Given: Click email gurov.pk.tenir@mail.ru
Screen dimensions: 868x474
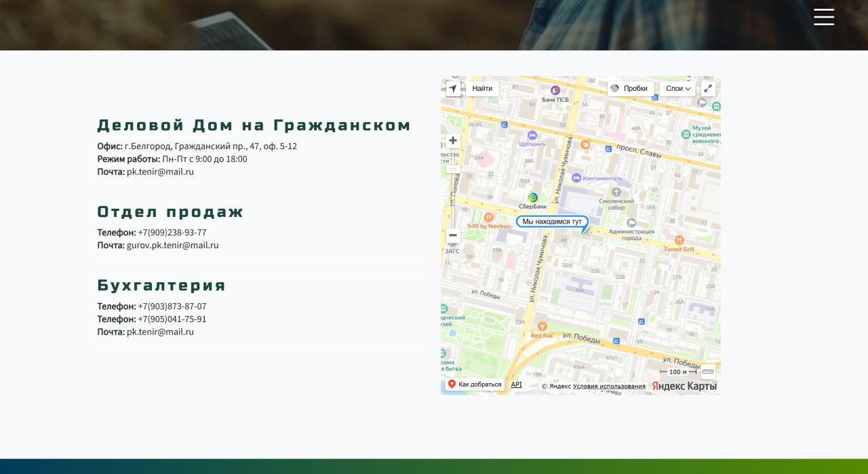Looking at the screenshot, I should pyautogui.click(x=173, y=245).
